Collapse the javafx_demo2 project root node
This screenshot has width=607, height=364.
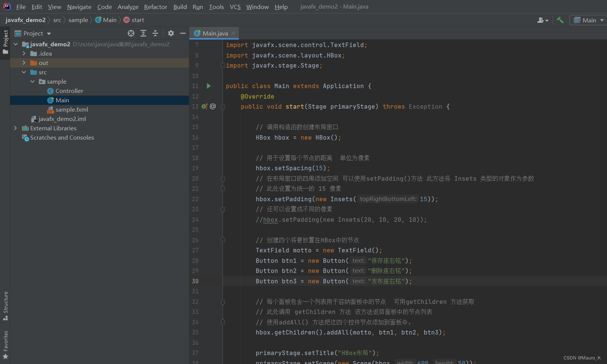[x=16, y=44]
